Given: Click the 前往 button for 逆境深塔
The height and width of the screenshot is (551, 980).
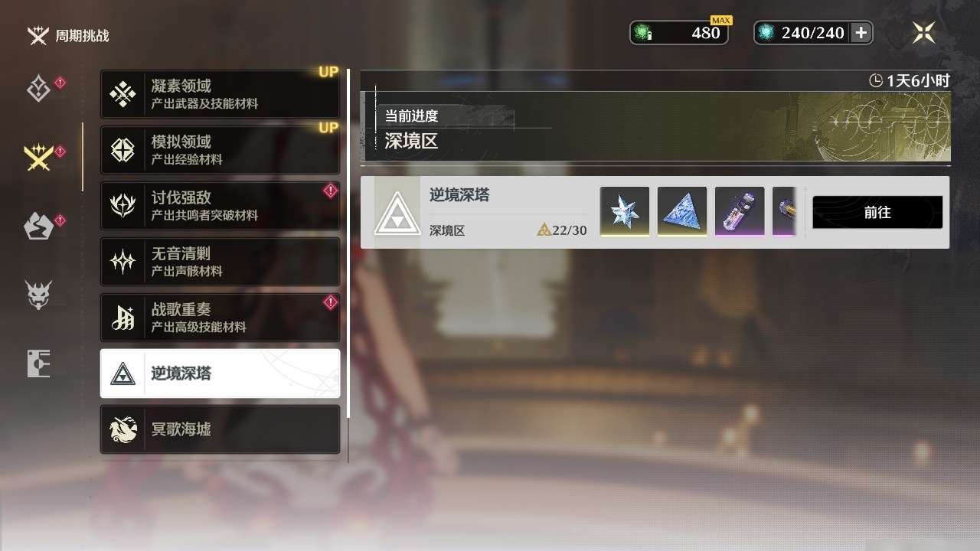Looking at the screenshot, I should click(877, 212).
